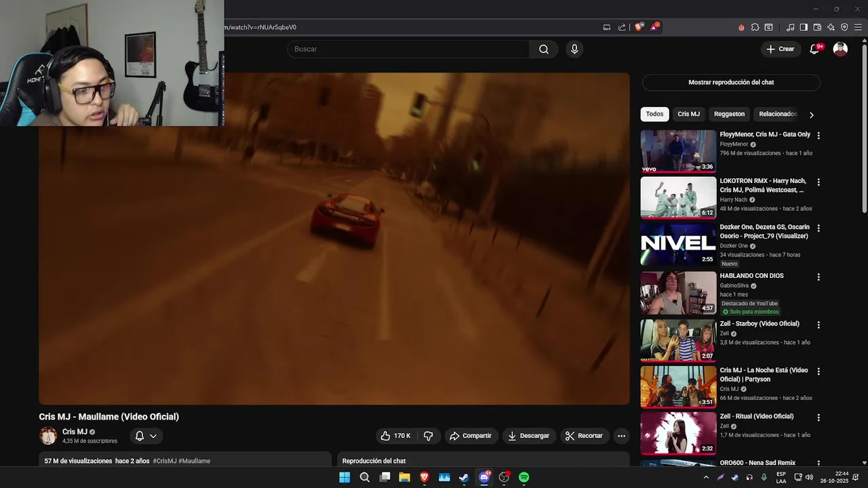Dislike the video with thumbs down
The height and width of the screenshot is (488, 868).
pos(428,436)
